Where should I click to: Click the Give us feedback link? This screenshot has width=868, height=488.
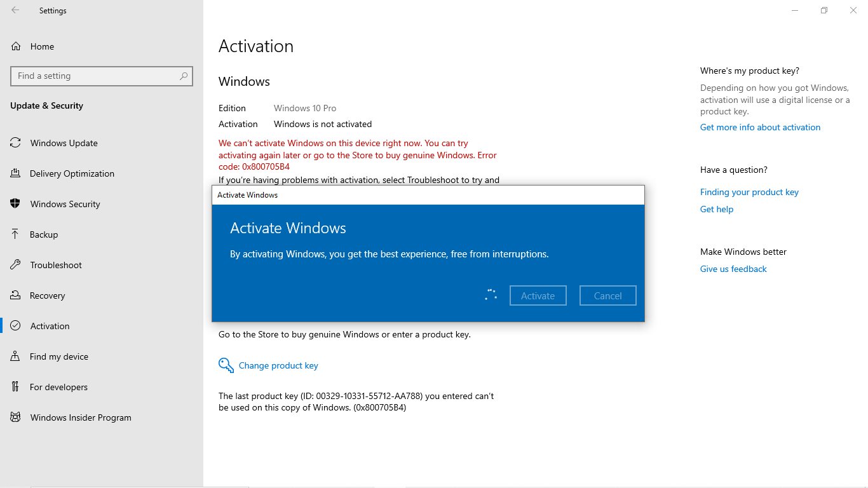click(x=733, y=269)
